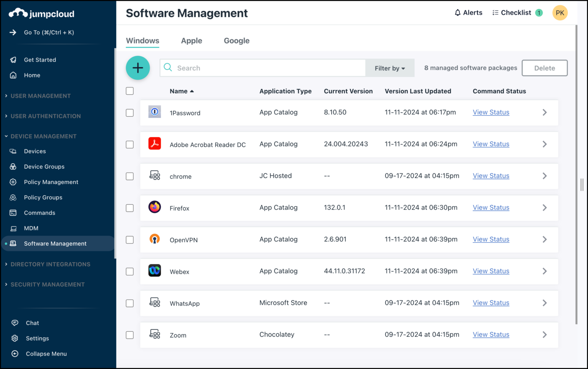Click View Status for OpenVPN
This screenshot has height=369, width=588.
pyautogui.click(x=491, y=239)
